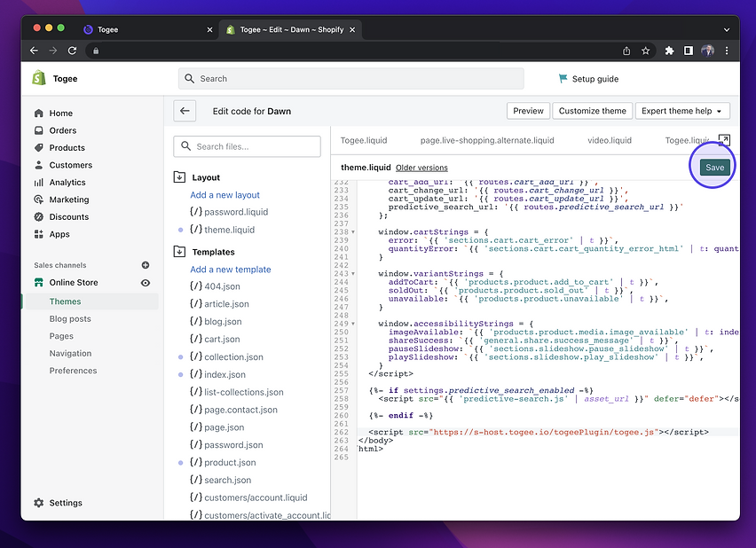Save the theme.liquid file
This screenshot has height=548, width=756.
[x=714, y=168]
